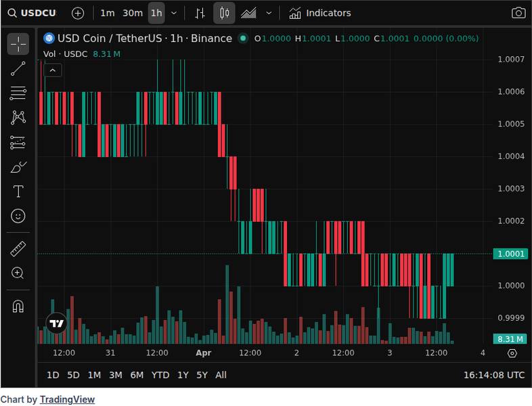Take a chart snapshot with camera icon

click(x=518, y=14)
